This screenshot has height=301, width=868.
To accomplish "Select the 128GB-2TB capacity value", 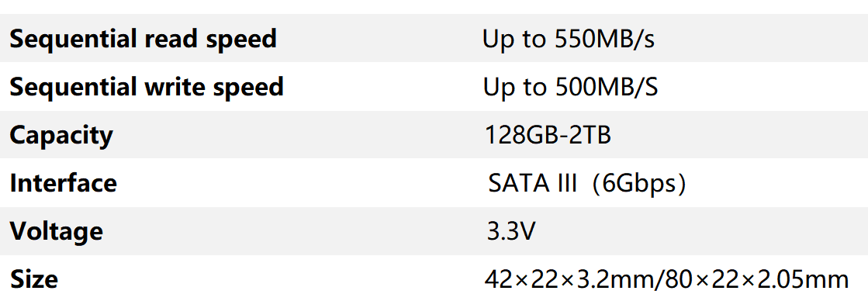I will (548, 136).
